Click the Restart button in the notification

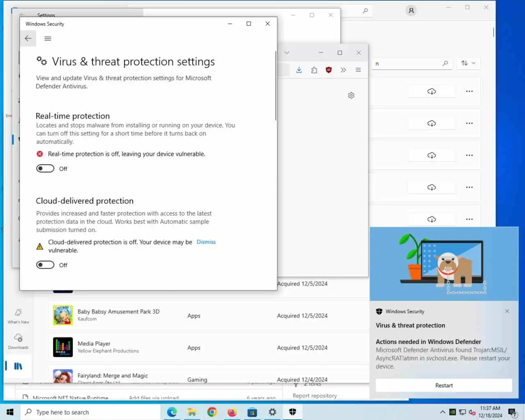click(444, 385)
